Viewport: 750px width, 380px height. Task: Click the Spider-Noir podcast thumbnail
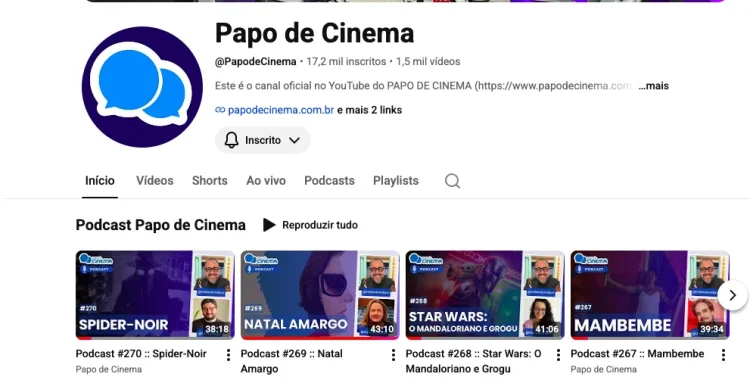155,295
